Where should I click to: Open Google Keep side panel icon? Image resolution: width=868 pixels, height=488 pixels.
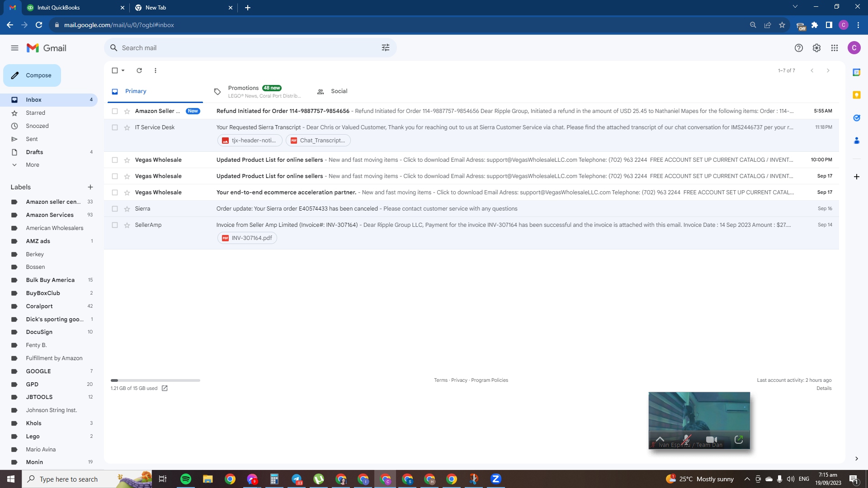(x=856, y=95)
